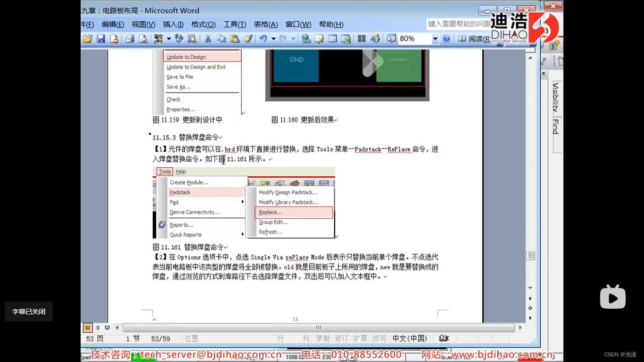
Task: Open the Research pane icon
Action: pos(192,39)
